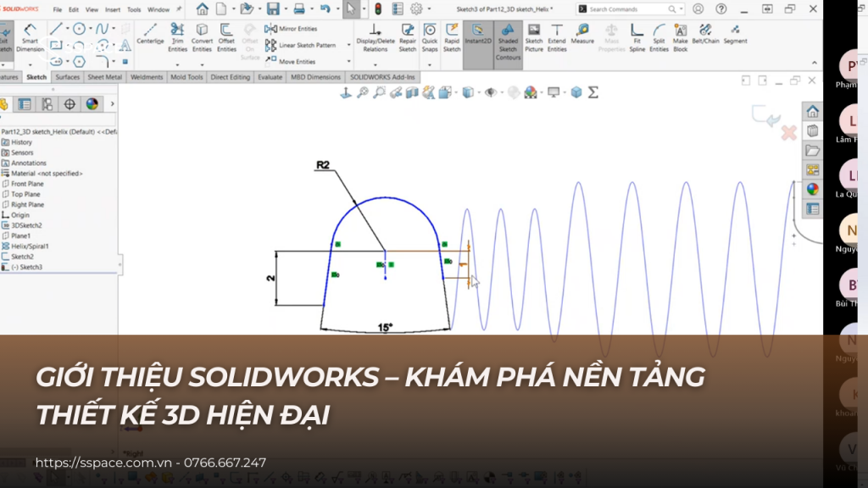Open the Help question mark button
The image size is (868, 488).
[721, 8]
